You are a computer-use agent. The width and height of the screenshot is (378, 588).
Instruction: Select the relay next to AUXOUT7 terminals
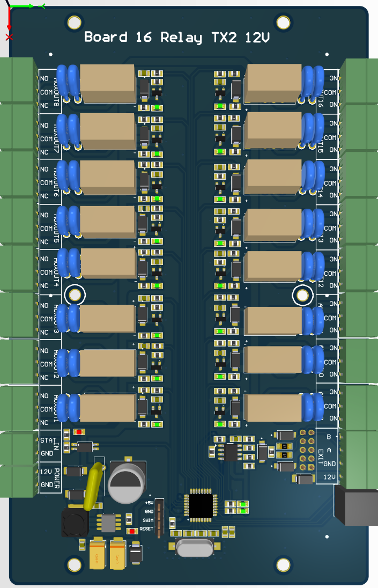(108, 131)
